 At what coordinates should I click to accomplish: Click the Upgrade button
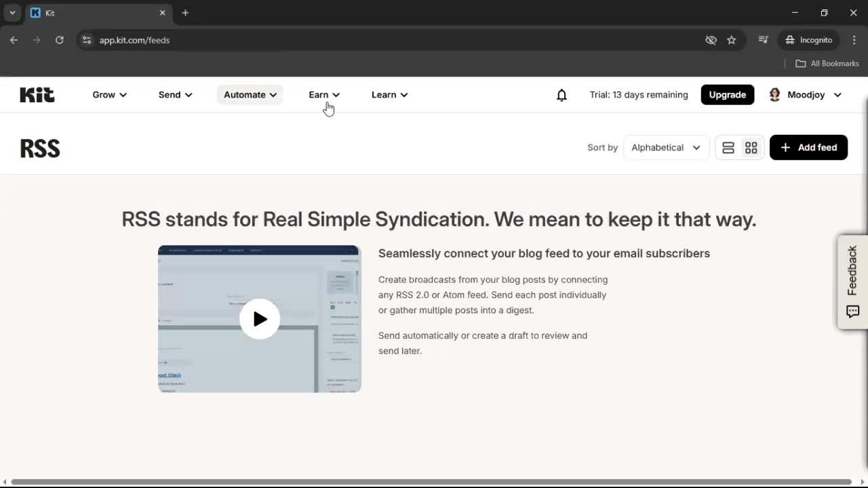(727, 95)
